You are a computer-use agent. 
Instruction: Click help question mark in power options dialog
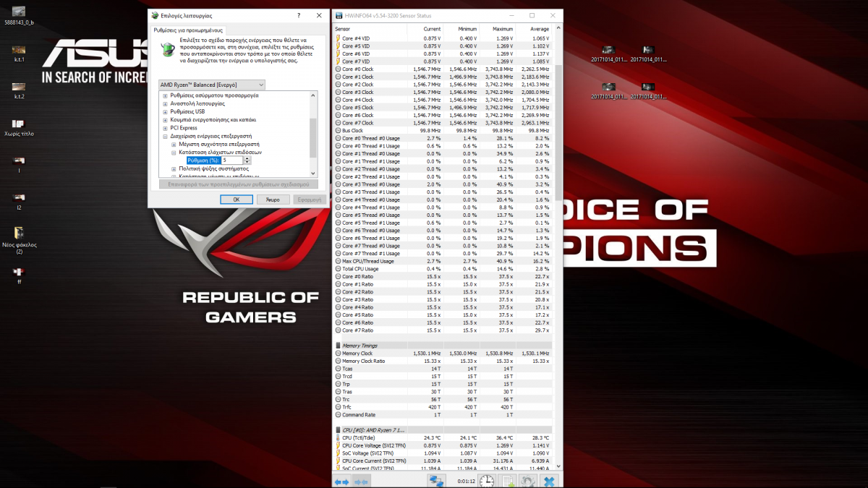[299, 15]
